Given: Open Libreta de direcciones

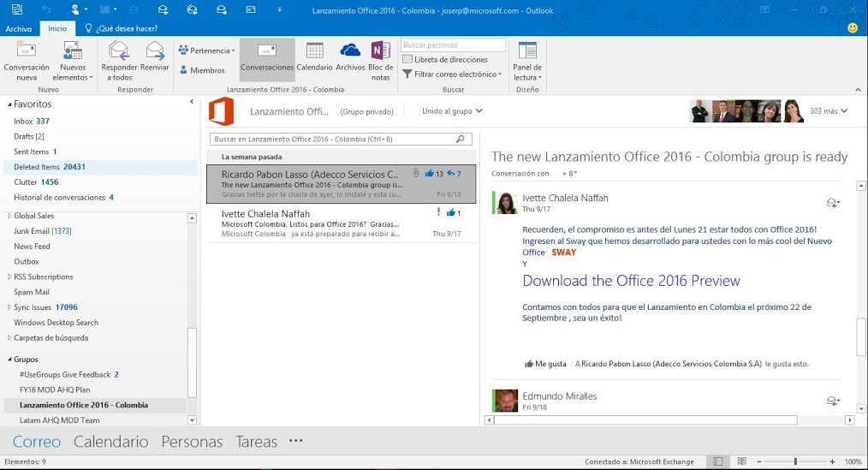Looking at the screenshot, I should click(445, 60).
